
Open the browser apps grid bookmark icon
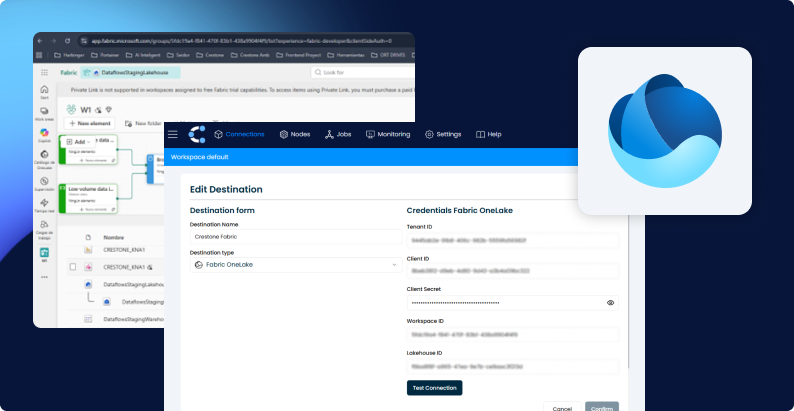pos(41,55)
